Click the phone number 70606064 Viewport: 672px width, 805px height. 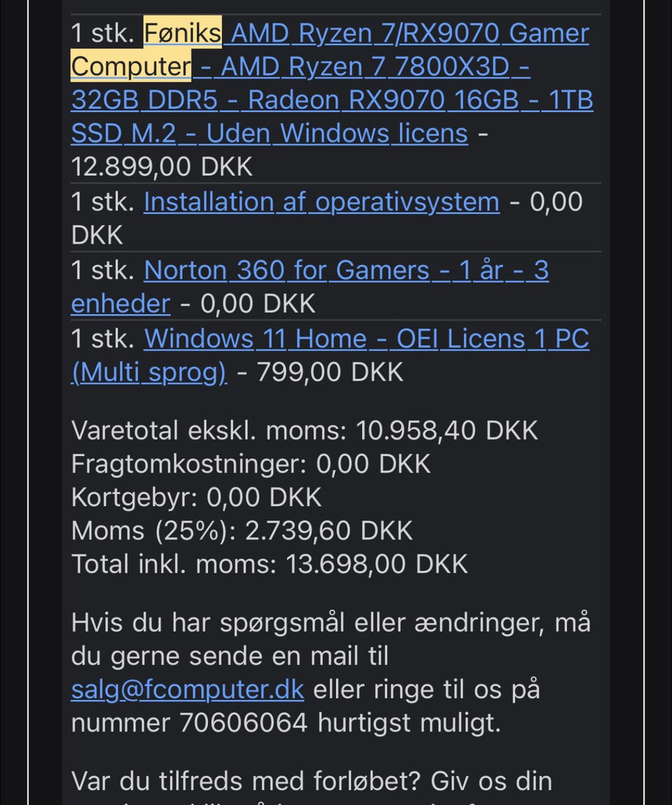(x=244, y=723)
